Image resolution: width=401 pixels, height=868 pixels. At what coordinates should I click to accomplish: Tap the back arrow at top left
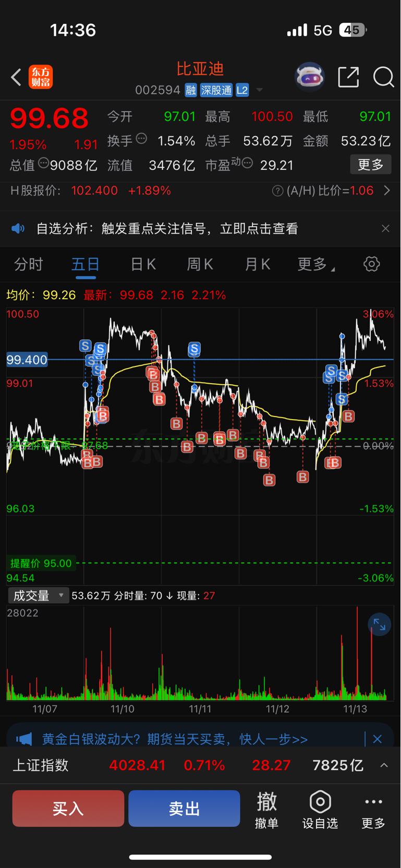coord(16,77)
